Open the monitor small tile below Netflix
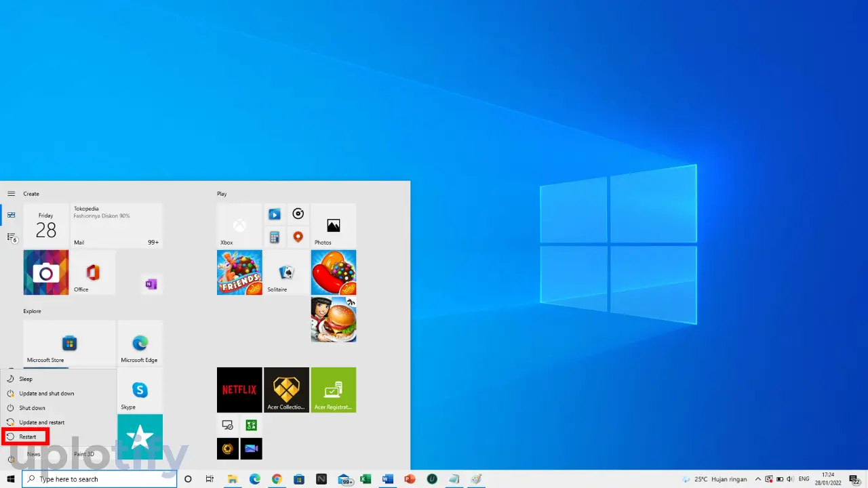868x488 pixels. [228, 425]
